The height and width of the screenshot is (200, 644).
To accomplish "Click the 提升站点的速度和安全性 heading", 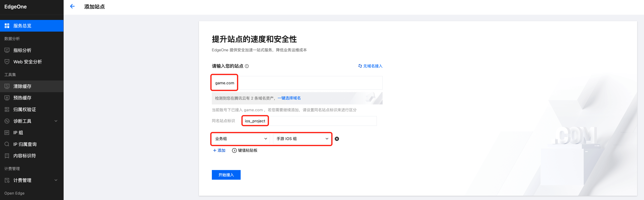I will pyautogui.click(x=254, y=39).
